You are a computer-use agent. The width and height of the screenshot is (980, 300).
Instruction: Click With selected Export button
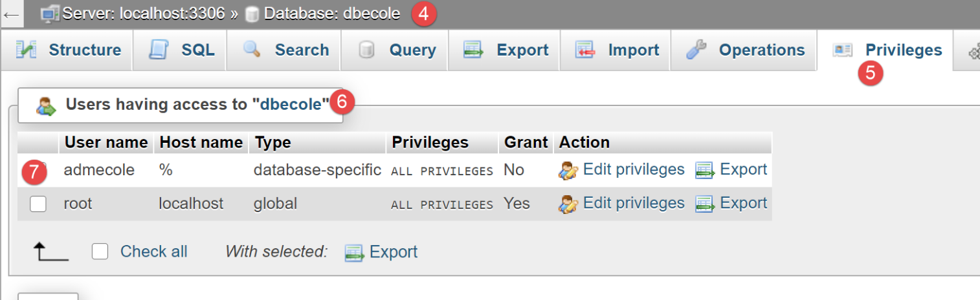click(x=393, y=252)
